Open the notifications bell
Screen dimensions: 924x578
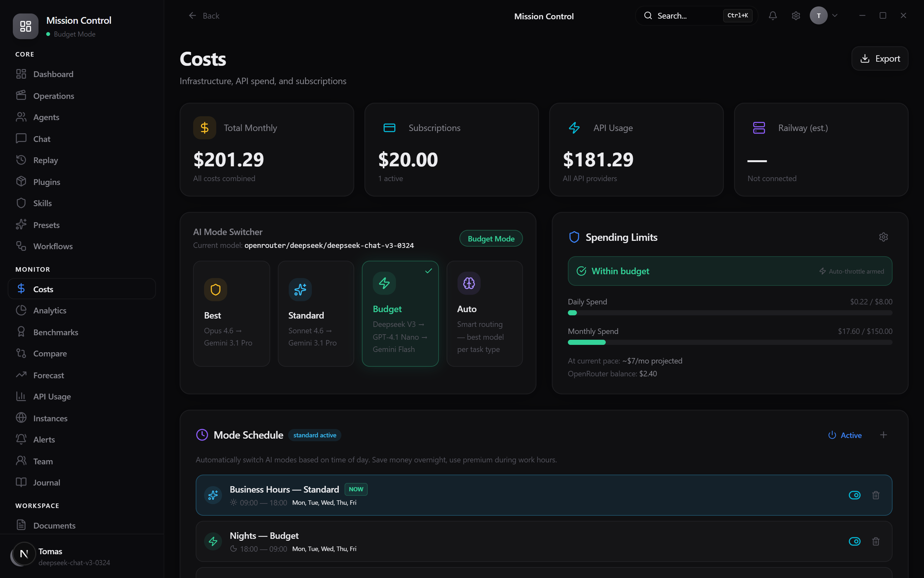[x=773, y=16]
